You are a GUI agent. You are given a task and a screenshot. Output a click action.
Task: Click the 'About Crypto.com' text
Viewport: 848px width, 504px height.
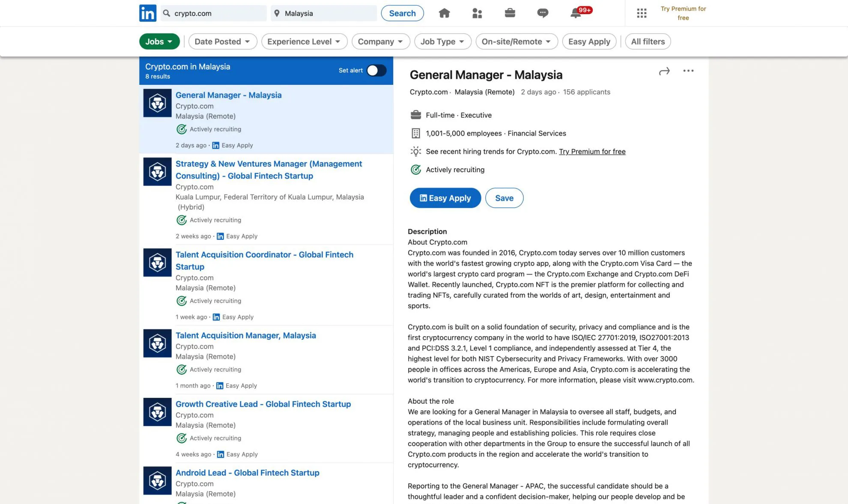pos(437,242)
